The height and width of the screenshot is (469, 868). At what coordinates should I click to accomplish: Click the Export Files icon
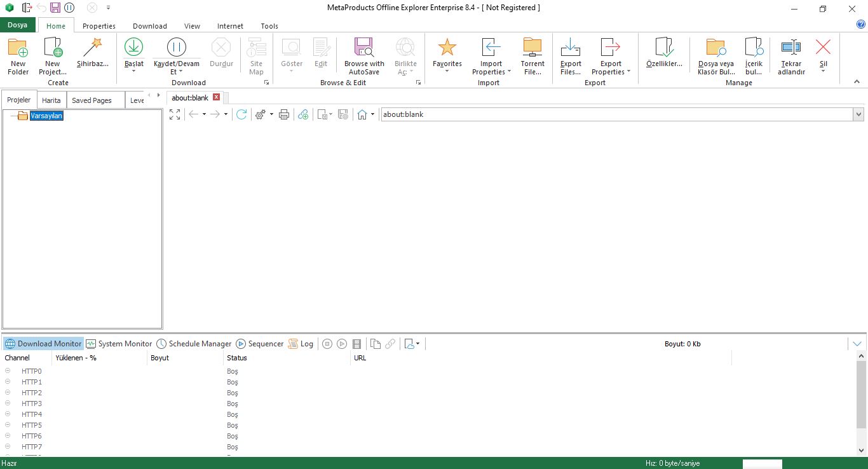pos(571,48)
